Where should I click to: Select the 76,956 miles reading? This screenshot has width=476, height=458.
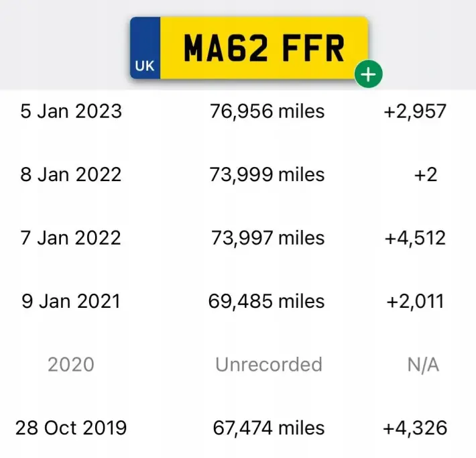point(267,111)
